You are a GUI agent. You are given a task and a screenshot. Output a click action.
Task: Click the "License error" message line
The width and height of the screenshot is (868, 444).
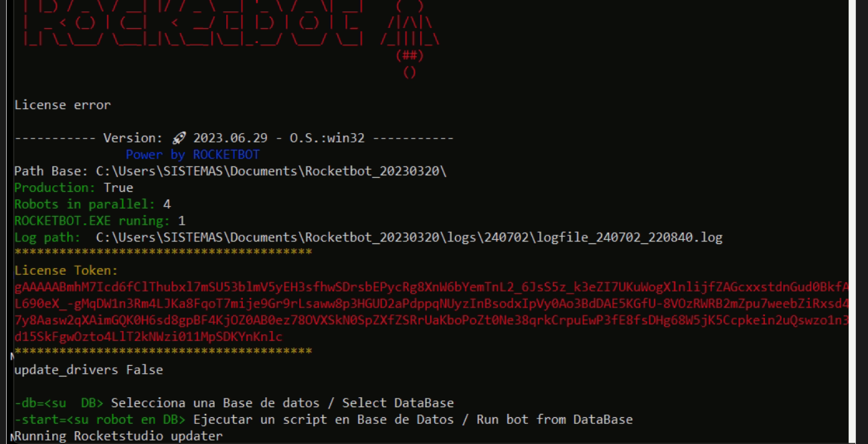click(63, 105)
